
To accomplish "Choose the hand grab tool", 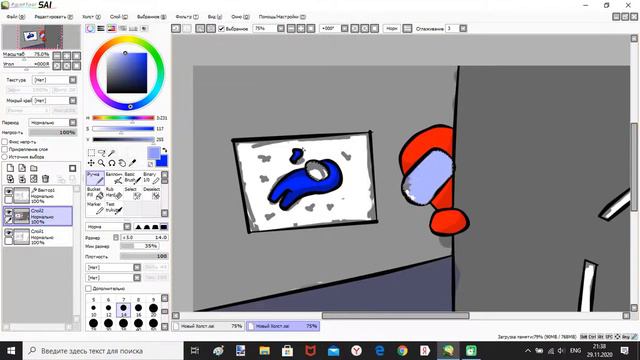I will pos(122,163).
